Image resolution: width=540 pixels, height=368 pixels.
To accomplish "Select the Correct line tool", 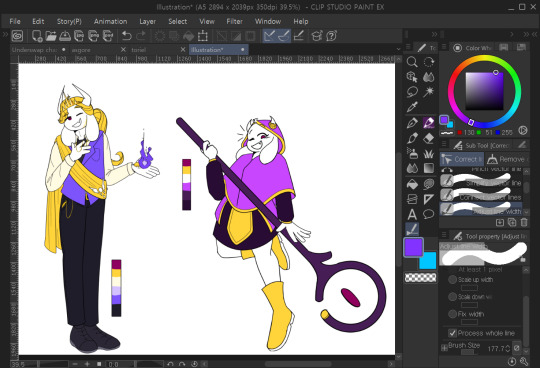I will point(412,229).
